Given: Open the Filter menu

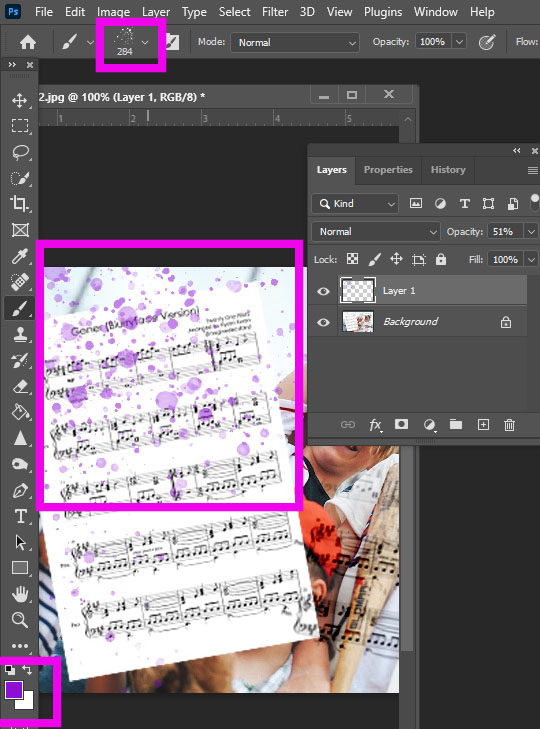Looking at the screenshot, I should point(275,12).
